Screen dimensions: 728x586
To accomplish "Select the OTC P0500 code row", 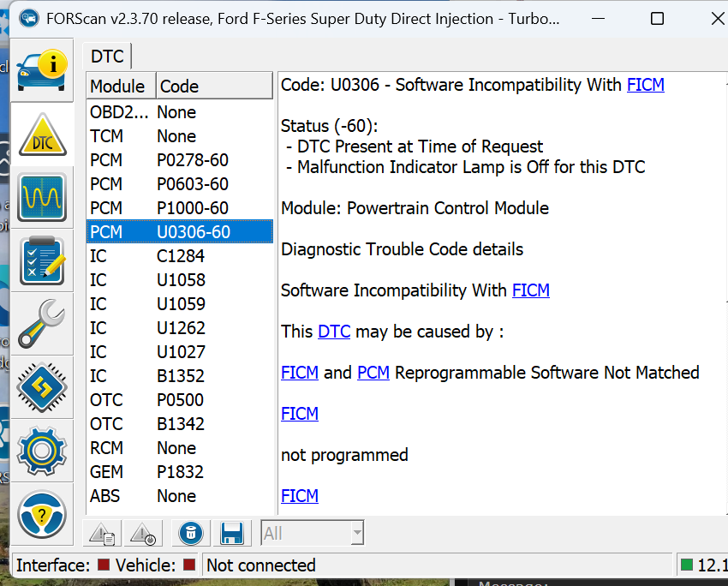I will [179, 400].
